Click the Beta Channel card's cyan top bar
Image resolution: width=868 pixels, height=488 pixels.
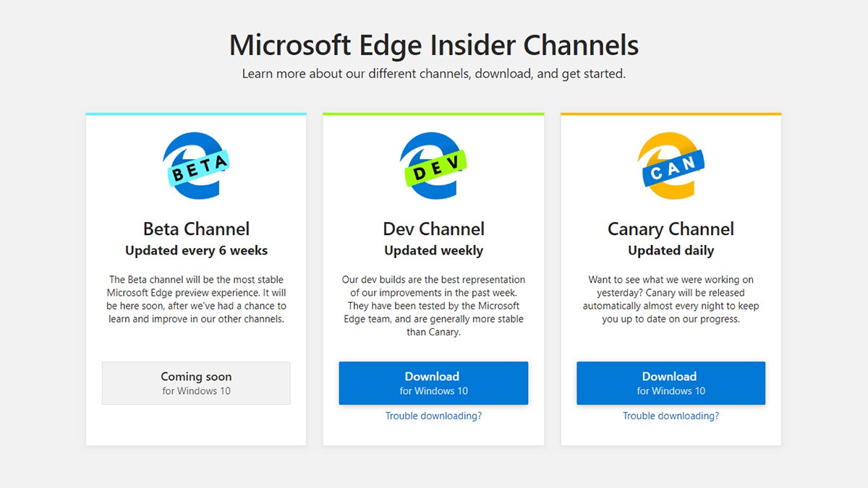196,114
